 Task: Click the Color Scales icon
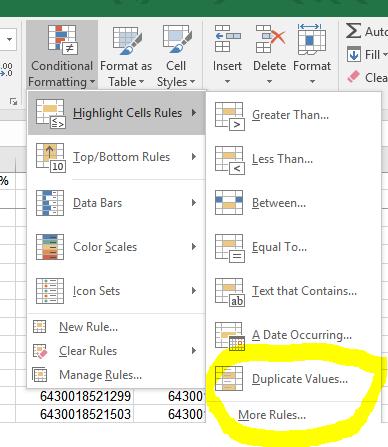click(x=50, y=247)
